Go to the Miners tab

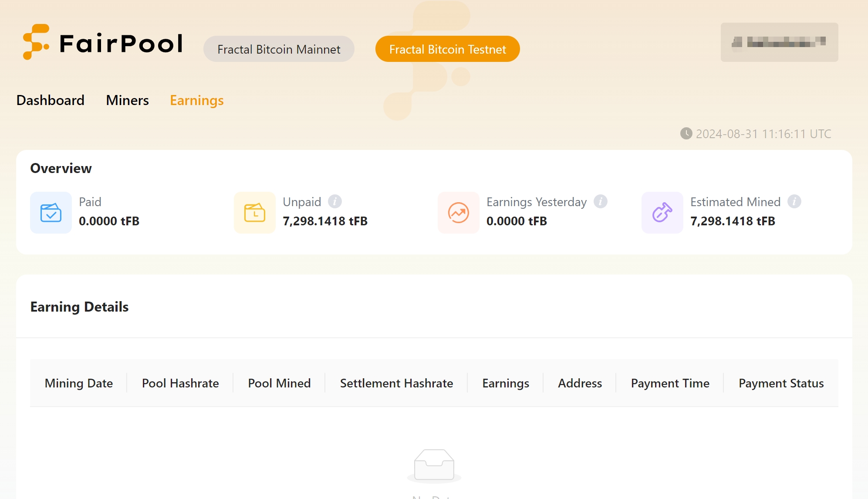[x=127, y=100]
